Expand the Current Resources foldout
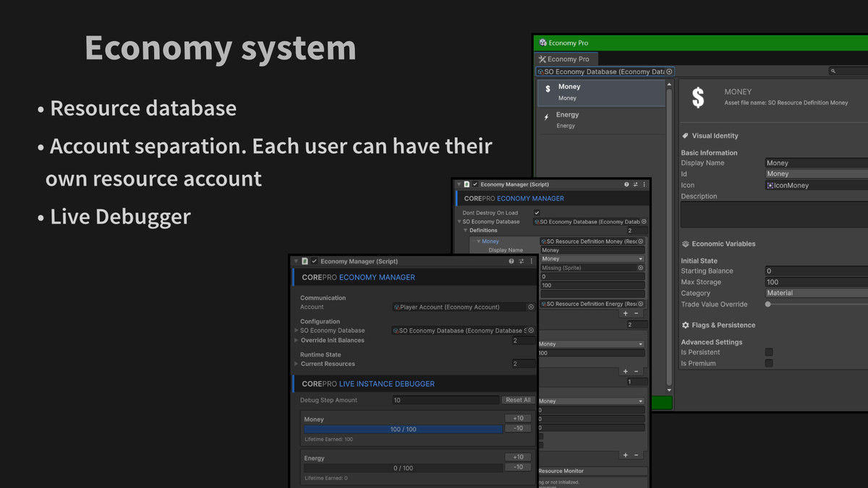This screenshot has height=488, width=868. [297, 364]
